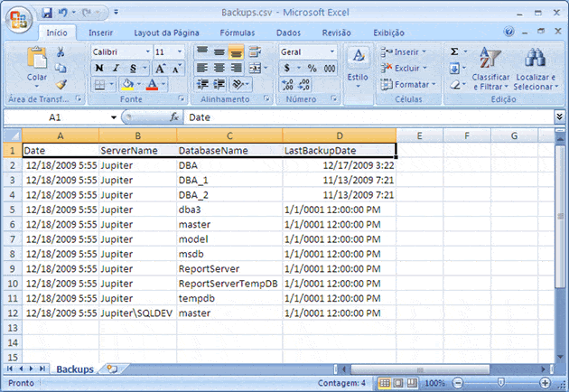Image resolution: width=569 pixels, height=392 pixels.
Task: Decrease font size with the small A
Action: coord(176,69)
